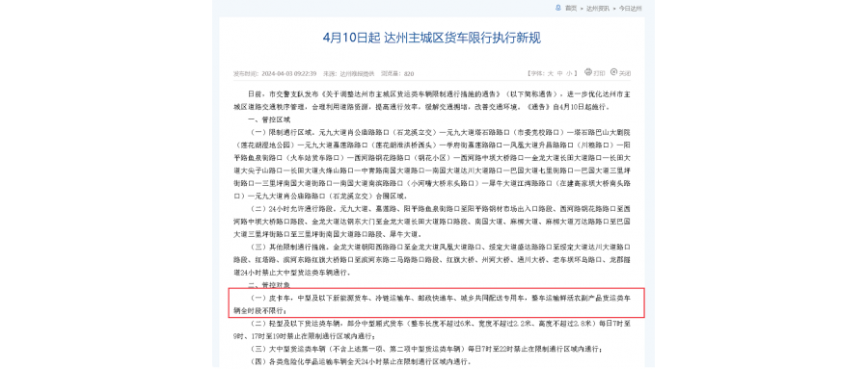
Task: Click the paragraph starting （二）24小时允许通行路段
Action: [432, 222]
